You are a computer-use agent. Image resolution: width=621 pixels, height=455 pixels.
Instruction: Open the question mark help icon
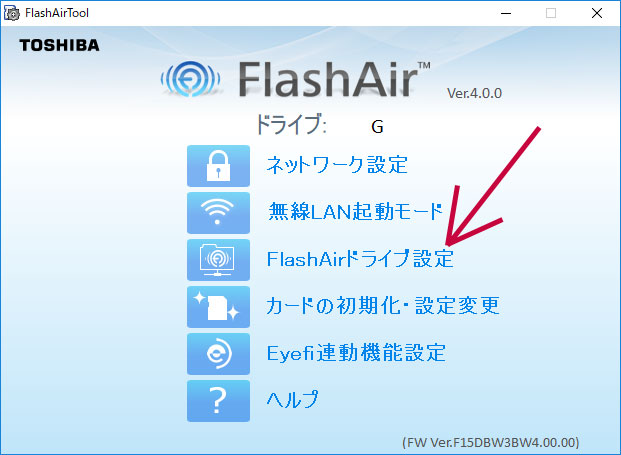218,401
